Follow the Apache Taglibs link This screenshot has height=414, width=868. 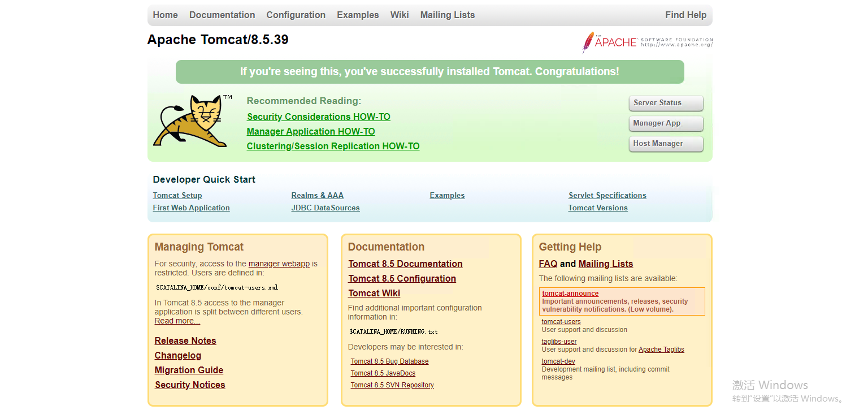coord(661,350)
